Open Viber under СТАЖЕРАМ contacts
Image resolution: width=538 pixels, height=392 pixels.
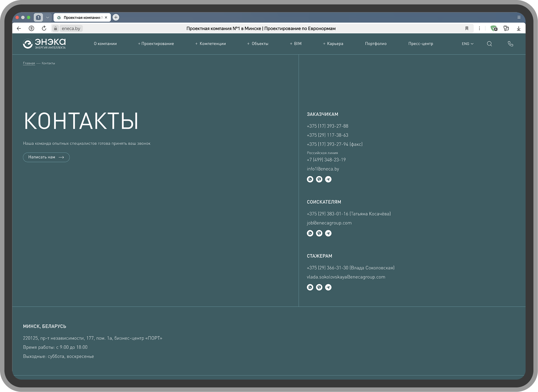coord(319,287)
